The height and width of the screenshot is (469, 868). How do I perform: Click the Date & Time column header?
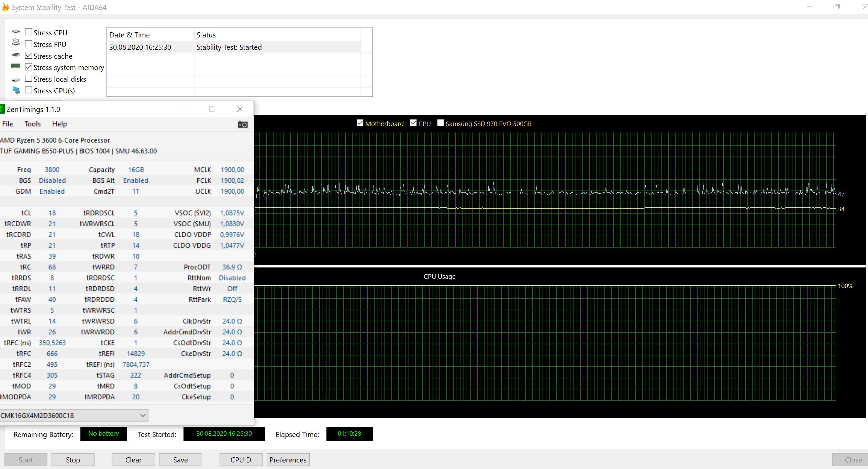pyautogui.click(x=151, y=35)
